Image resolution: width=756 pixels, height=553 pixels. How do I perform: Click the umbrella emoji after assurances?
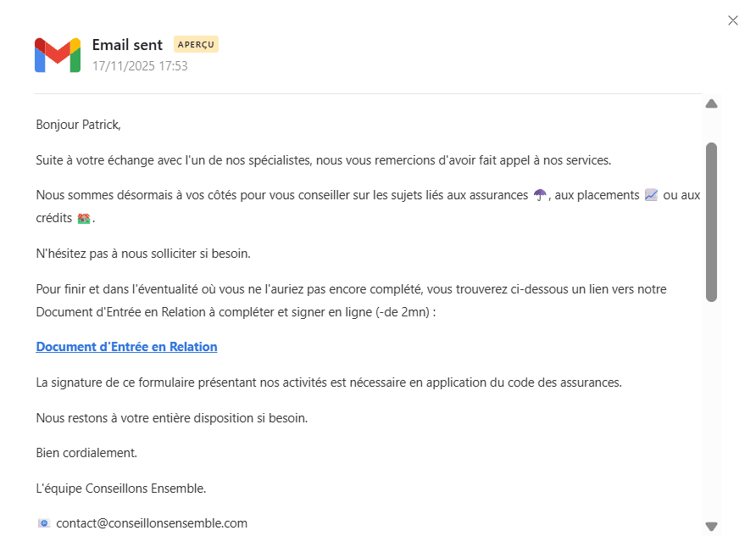[x=540, y=195]
